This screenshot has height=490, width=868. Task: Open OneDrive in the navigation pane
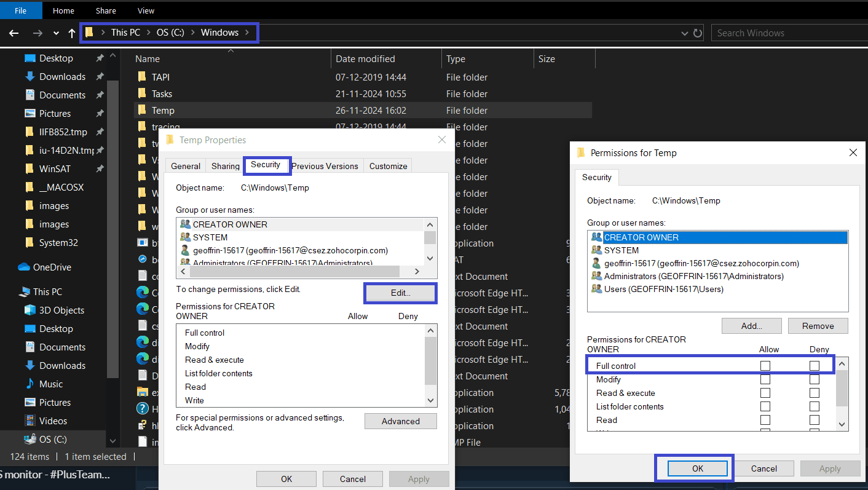coord(52,267)
